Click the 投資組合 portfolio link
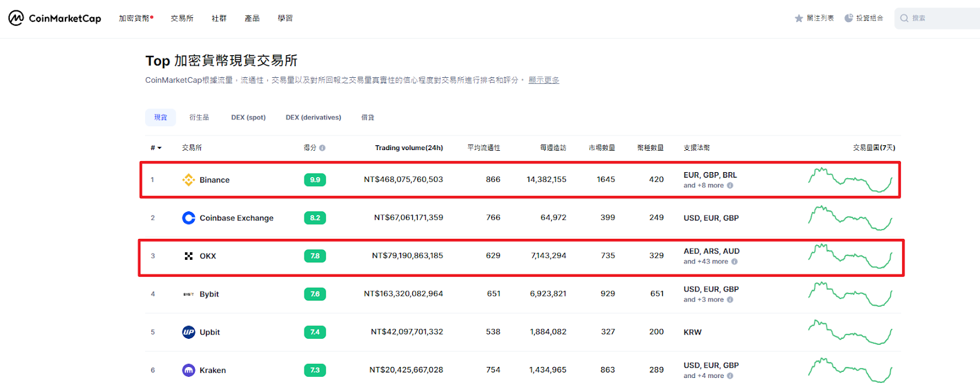Viewport: 980px width, 389px height. click(x=870, y=18)
